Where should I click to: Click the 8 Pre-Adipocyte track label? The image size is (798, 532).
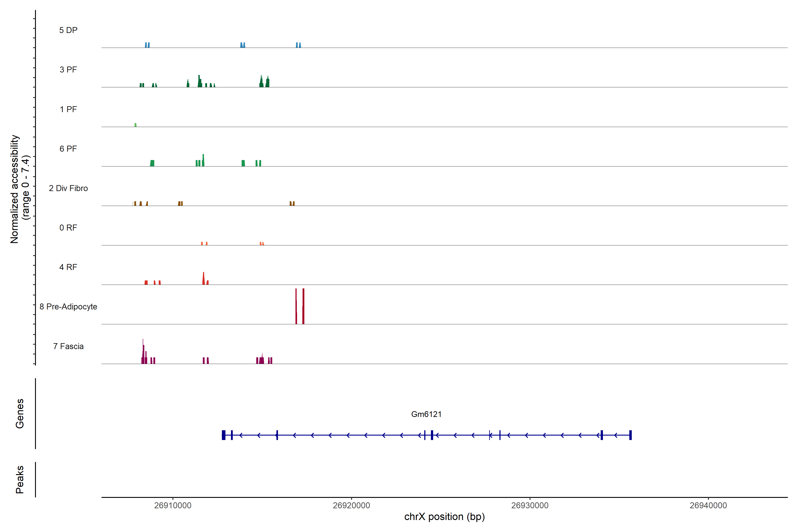68,307
